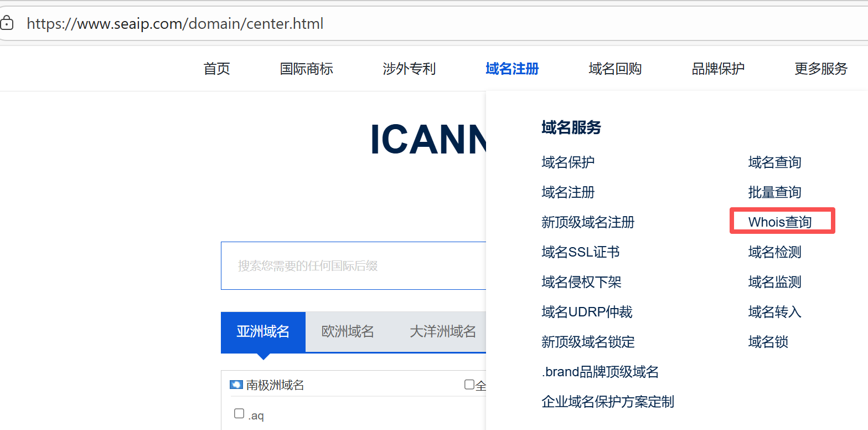Image resolution: width=868 pixels, height=430 pixels.
Task: Open 域名SSL证书 from the dropdown menu
Action: 580,252
